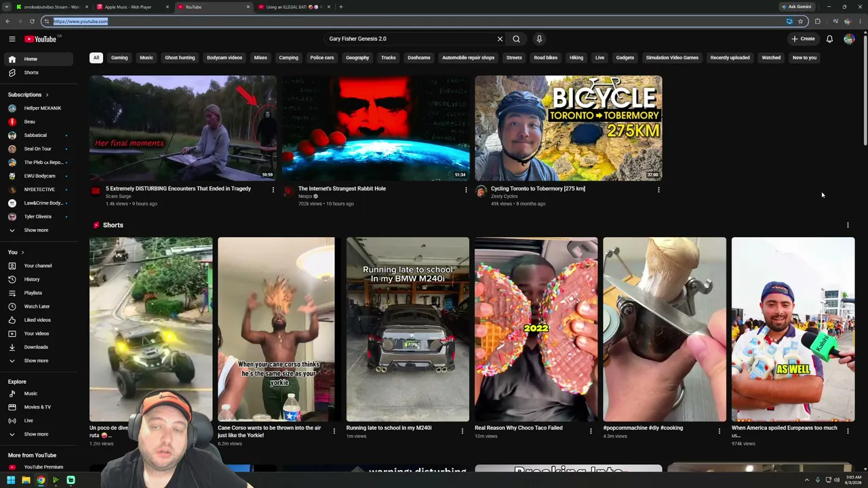Open the Tyler Oliveira subscription
The width and height of the screenshot is (868, 488).
(x=38, y=217)
